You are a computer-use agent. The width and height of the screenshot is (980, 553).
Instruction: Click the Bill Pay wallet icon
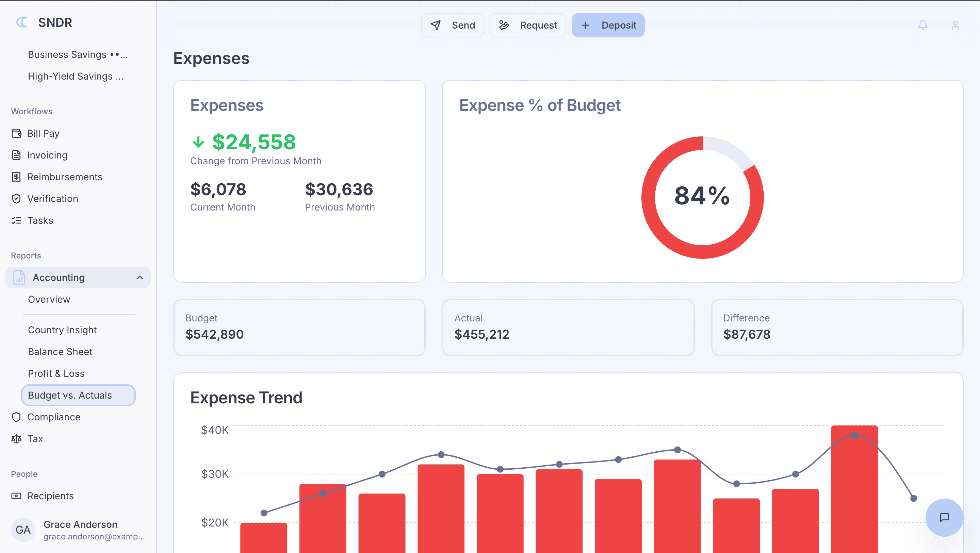(x=16, y=133)
